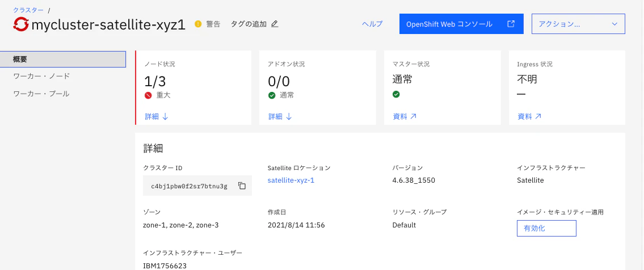Screen dimensions: 644x270
Task: Click the pencil edit icon beside タグの追加
Action: 275,24
